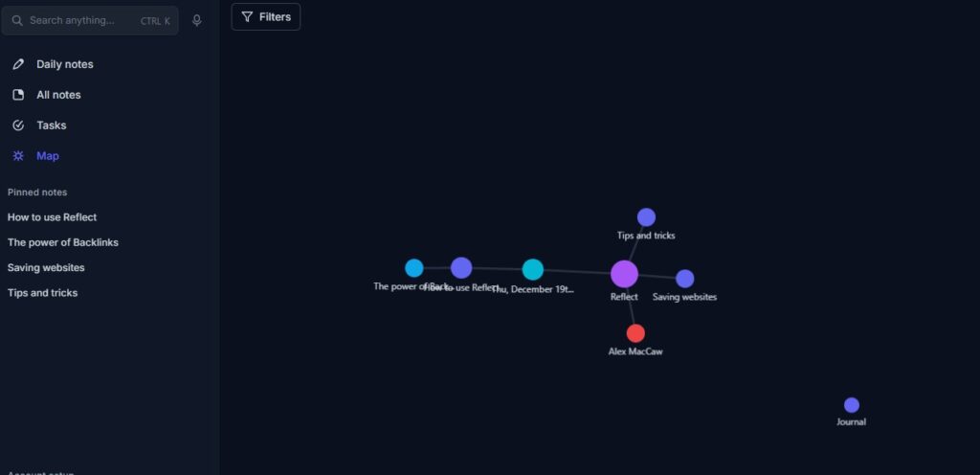Viewport: 980px width, 475px height.
Task: Open pinned note How to use Reflect
Action: (52, 217)
